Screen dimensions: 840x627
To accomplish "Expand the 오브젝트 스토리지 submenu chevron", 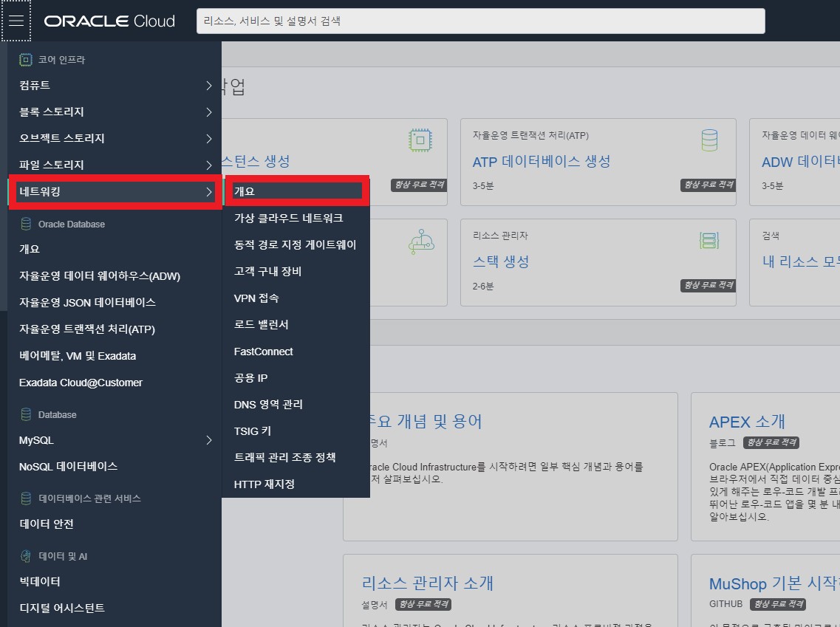I will (x=209, y=139).
